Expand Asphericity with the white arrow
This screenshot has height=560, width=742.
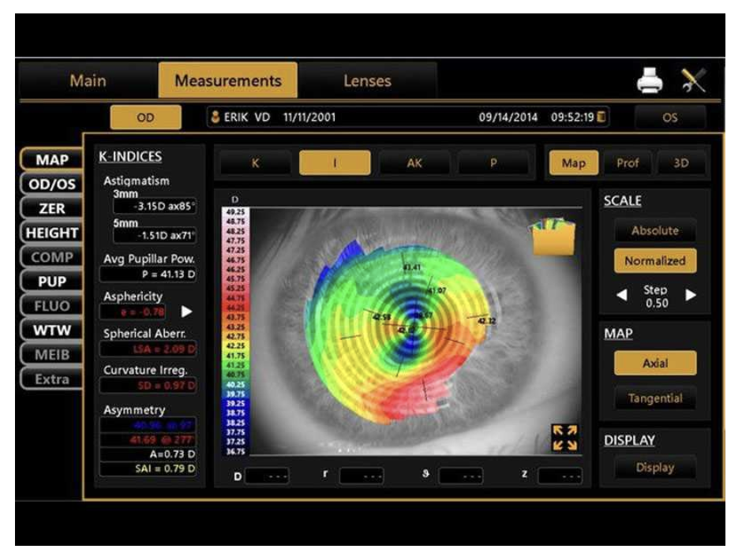coord(187,312)
